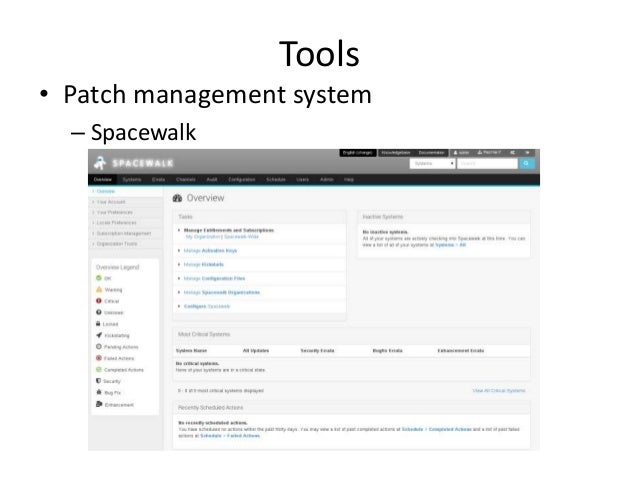Image resolution: width=638 pixels, height=479 pixels.
Task: Click the admin user icon in top bar
Action: (456, 153)
